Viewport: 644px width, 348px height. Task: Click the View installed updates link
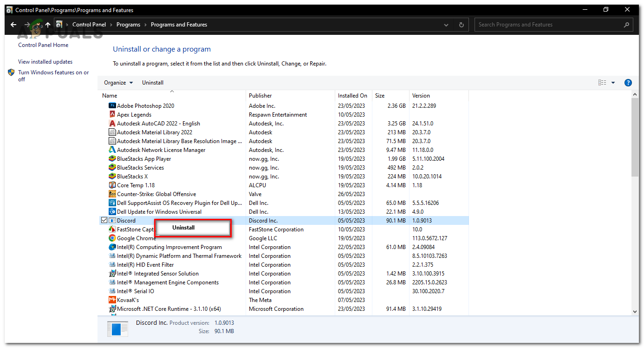click(x=45, y=61)
